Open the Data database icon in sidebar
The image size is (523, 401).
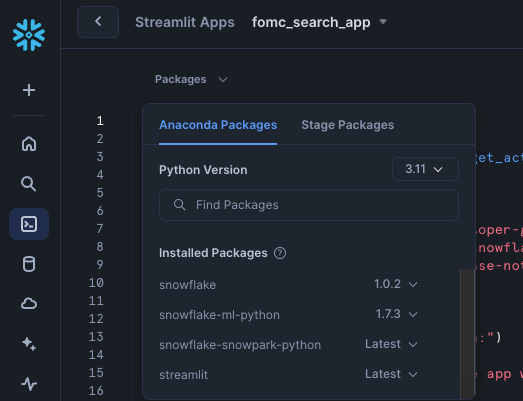[29, 264]
